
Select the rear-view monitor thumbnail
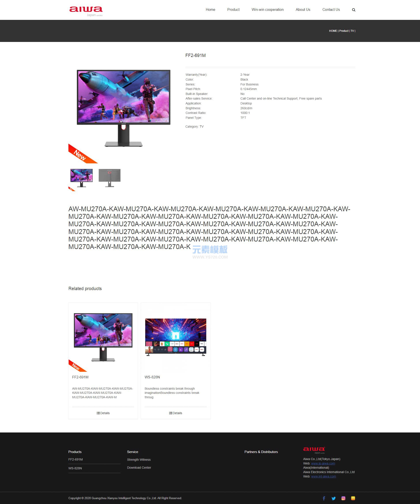pos(109,178)
